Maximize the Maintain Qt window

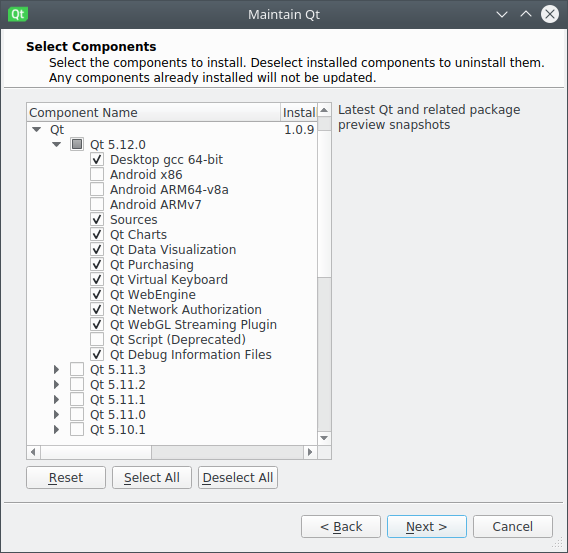[x=526, y=14]
